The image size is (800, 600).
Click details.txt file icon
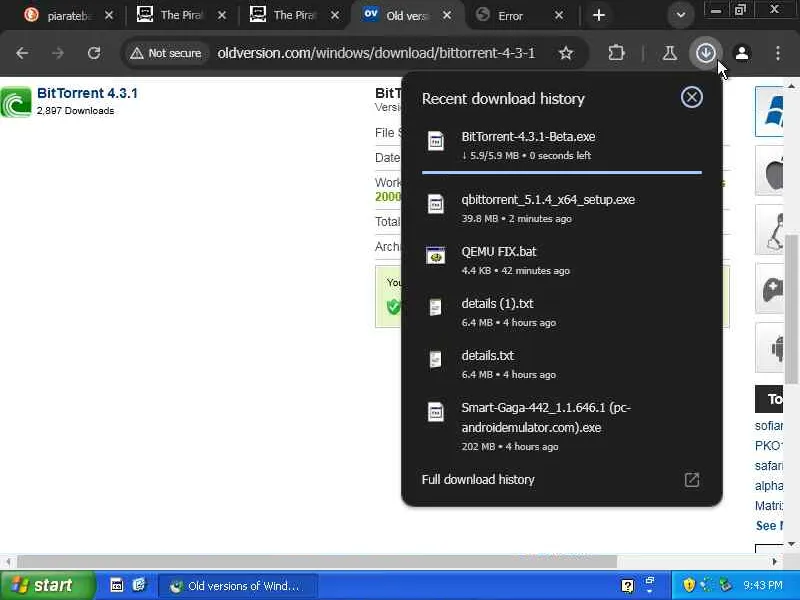(x=435, y=359)
